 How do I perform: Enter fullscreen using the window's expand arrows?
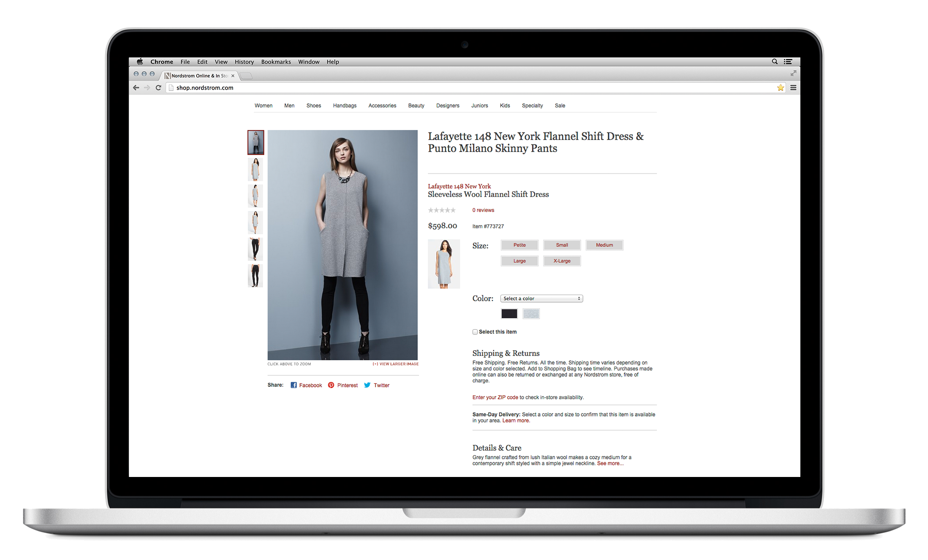793,73
